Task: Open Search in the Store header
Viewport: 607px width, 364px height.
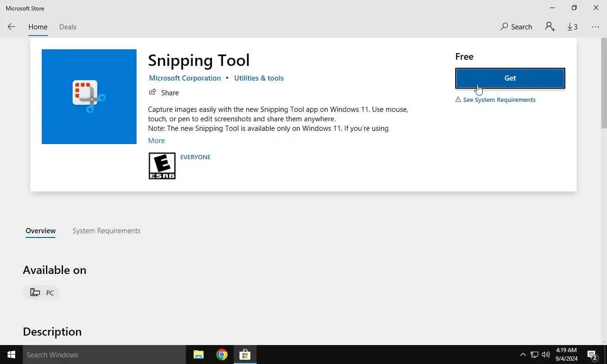Action: click(516, 27)
